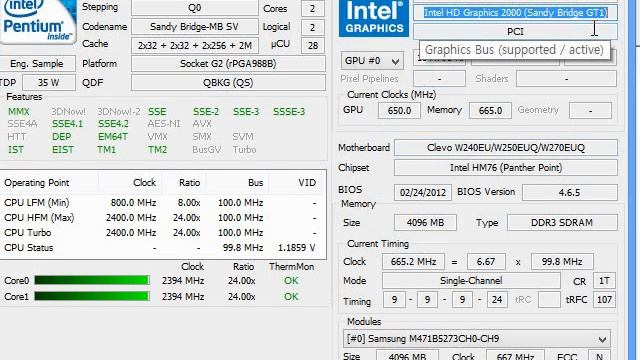The width and height of the screenshot is (640, 360).
Task: Click the Bus column header
Action: [256, 183]
